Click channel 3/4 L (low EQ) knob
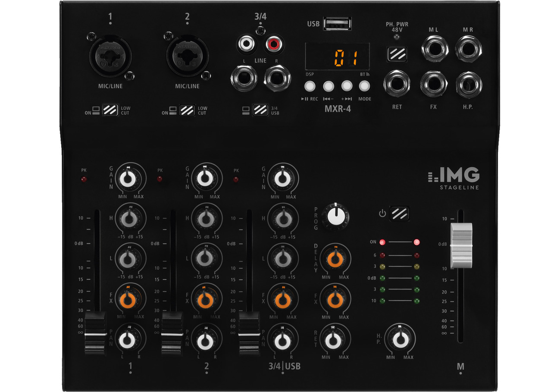The height and width of the screenshot is (392, 560). pyautogui.click(x=282, y=259)
